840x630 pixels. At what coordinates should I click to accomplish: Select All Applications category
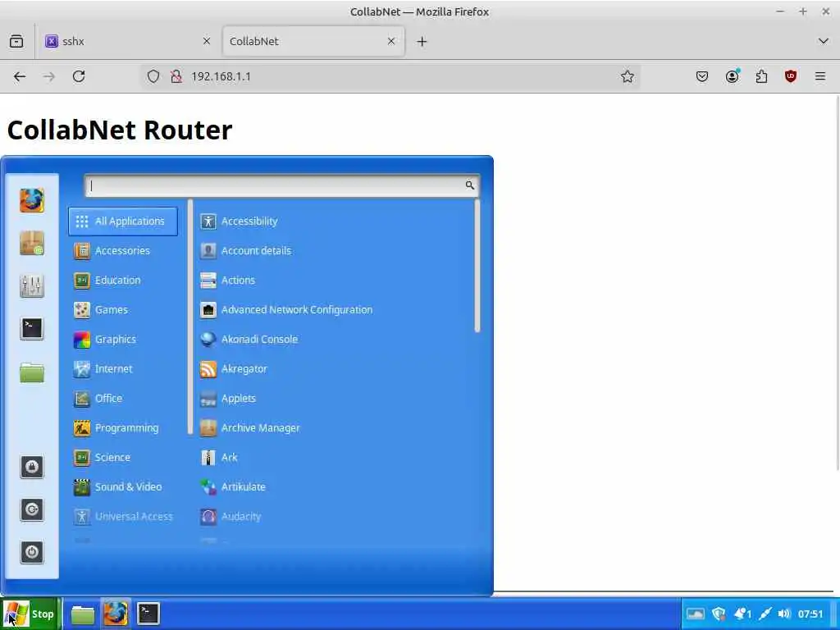point(123,221)
